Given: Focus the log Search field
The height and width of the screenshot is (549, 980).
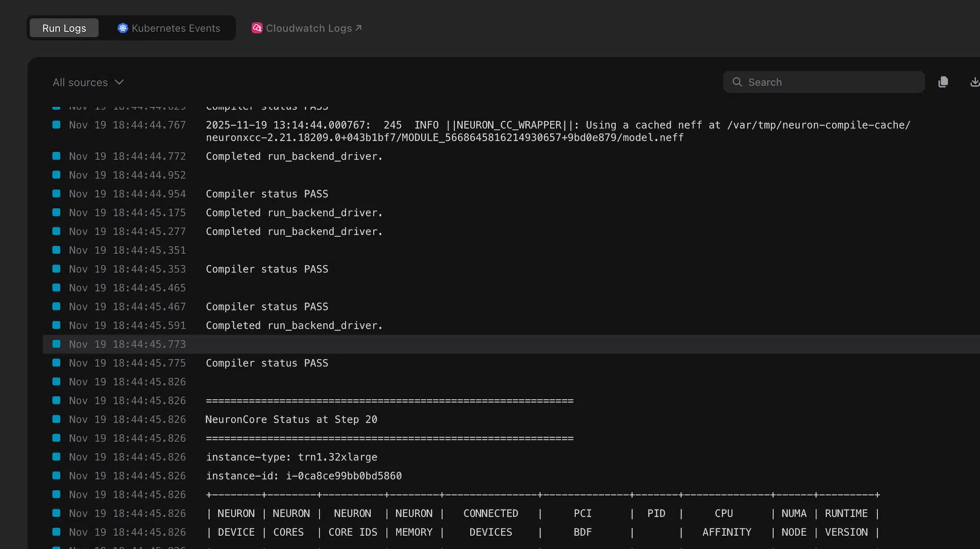Looking at the screenshot, I should pos(824,82).
